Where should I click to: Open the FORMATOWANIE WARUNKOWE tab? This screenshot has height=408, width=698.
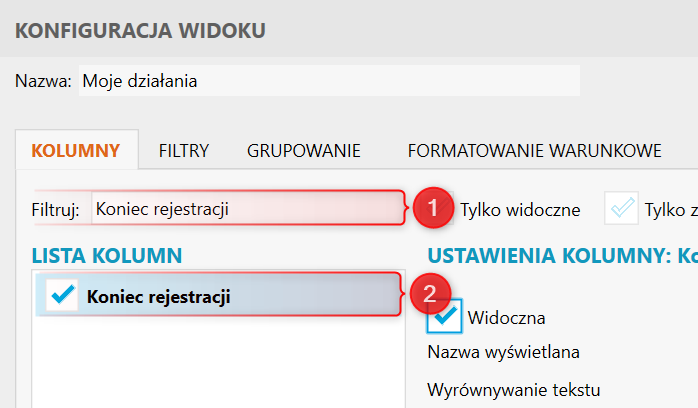click(x=534, y=152)
